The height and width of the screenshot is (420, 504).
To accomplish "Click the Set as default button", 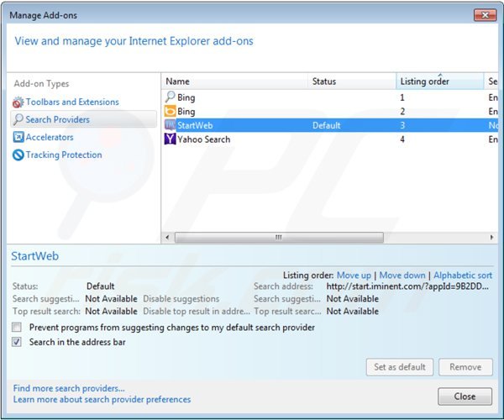I will point(400,367).
